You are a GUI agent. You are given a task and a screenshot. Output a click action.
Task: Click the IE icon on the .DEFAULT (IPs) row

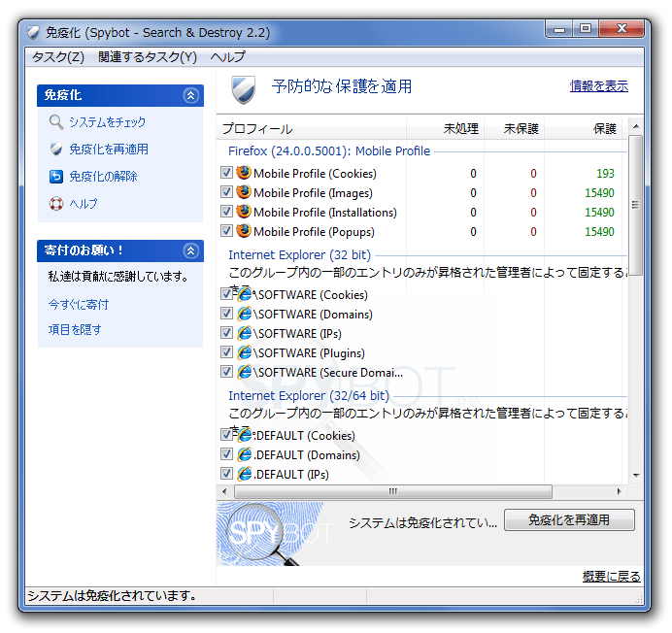pyautogui.click(x=245, y=474)
